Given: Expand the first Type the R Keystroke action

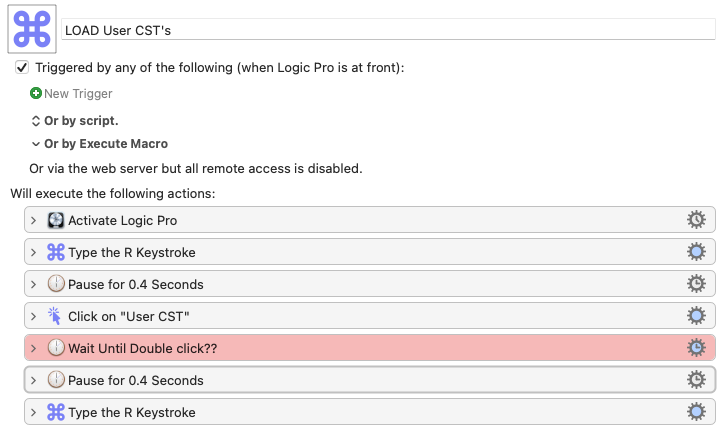Looking at the screenshot, I should click(34, 252).
